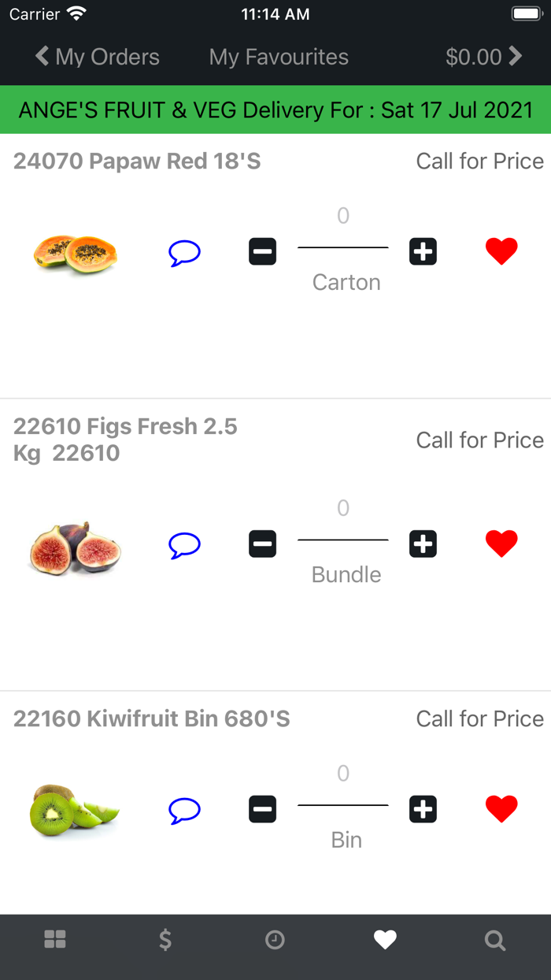Open the comment bubble for Figs Fresh 2.5 Kg
The height and width of the screenshot is (980, 551).
(x=184, y=544)
